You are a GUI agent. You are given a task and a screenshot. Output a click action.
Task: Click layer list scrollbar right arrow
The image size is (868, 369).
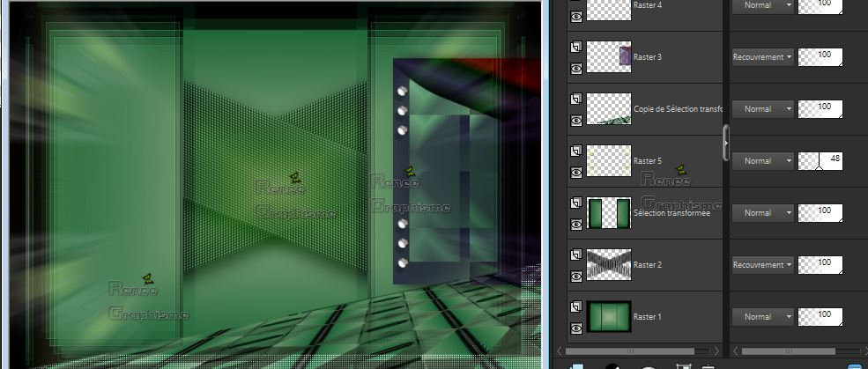point(716,351)
